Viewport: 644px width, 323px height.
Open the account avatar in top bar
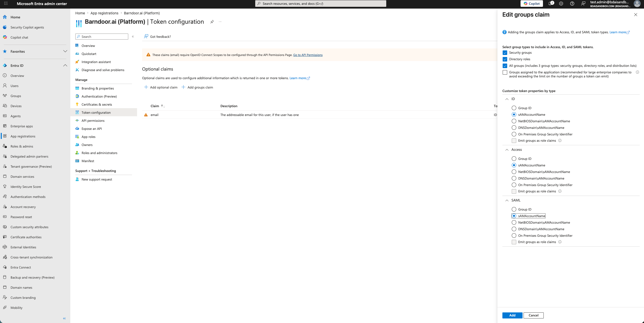pos(637,4)
